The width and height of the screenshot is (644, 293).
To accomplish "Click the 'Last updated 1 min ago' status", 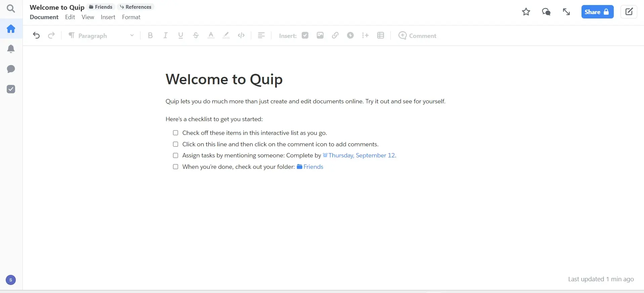I will click(601, 279).
